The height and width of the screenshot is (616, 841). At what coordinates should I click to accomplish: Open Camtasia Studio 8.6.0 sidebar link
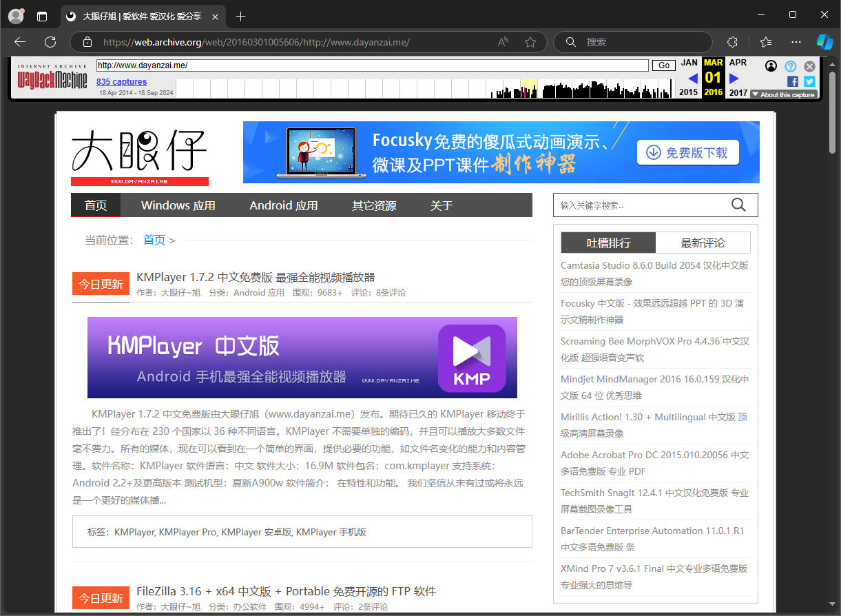point(654,274)
